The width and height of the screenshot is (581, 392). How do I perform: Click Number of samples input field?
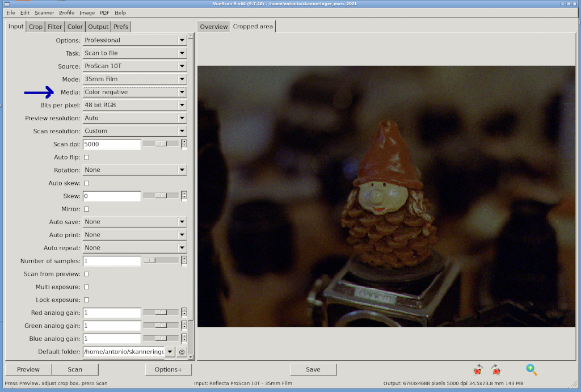pos(112,261)
